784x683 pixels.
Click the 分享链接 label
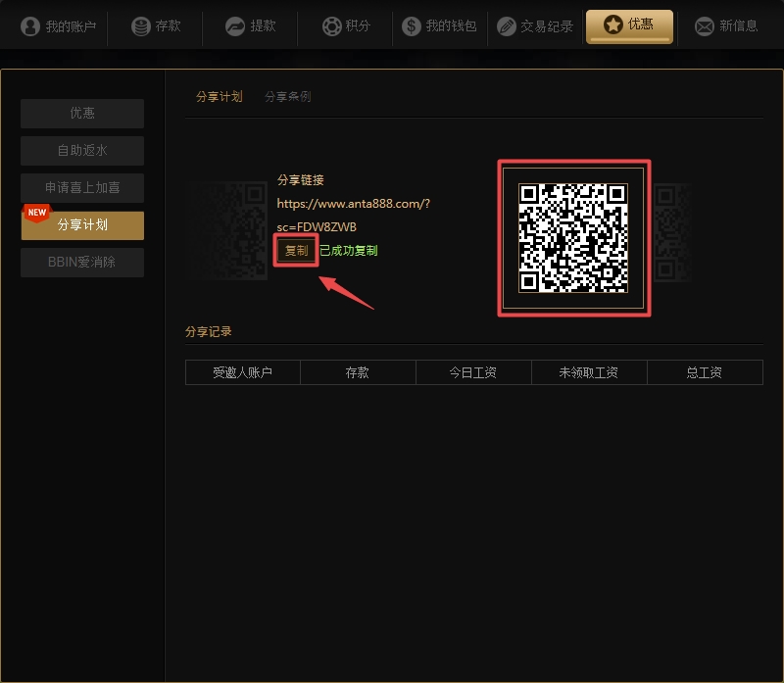[x=301, y=180]
